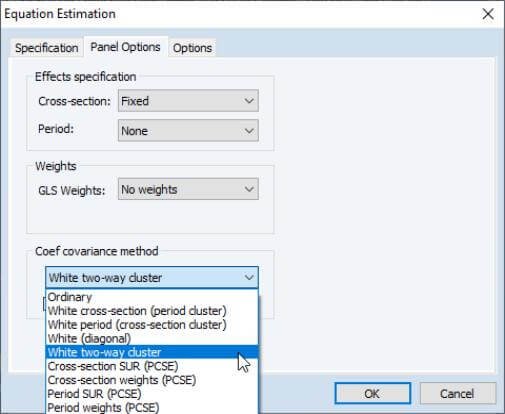This screenshot has width=505, height=414.
Task: Open the Cross-section effects dropdown
Action: (x=188, y=101)
